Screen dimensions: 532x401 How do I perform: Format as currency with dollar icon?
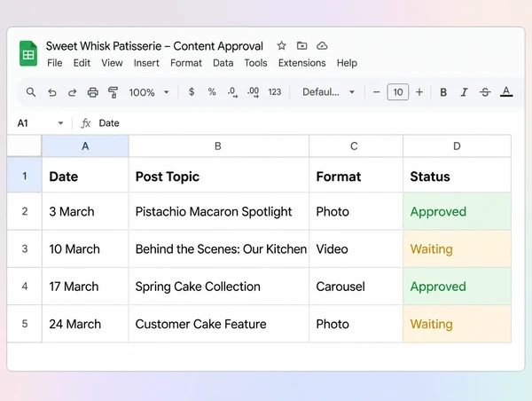click(192, 92)
